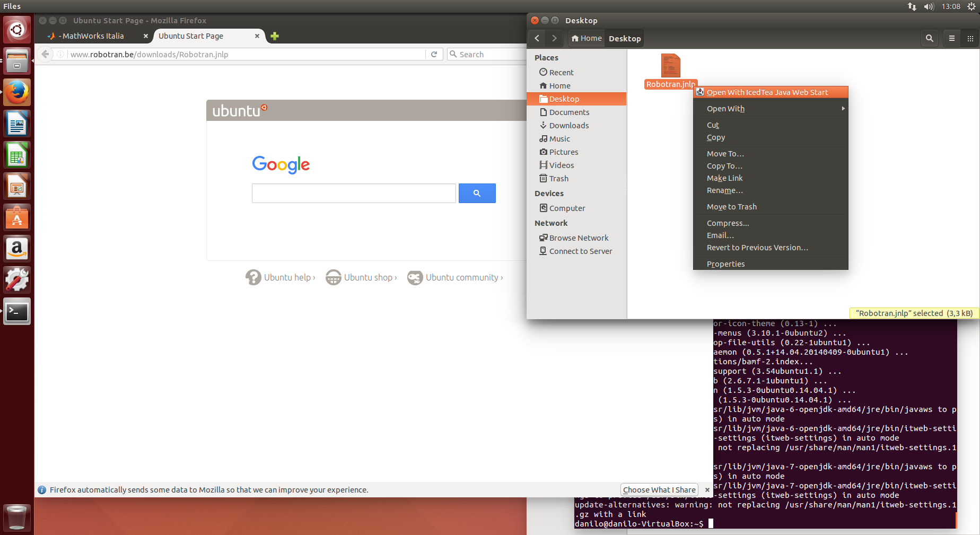
Task: Select Revert to Previous Version…
Action: click(x=771, y=248)
